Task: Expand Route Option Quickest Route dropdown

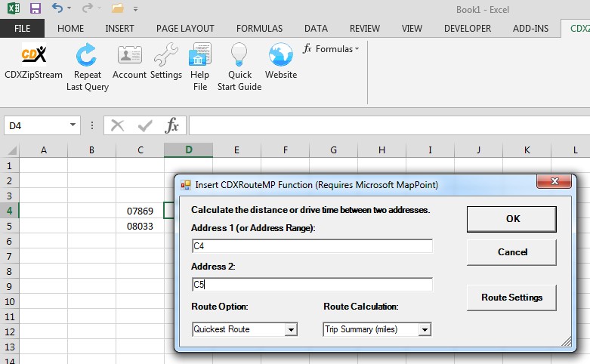Action: [x=291, y=330]
